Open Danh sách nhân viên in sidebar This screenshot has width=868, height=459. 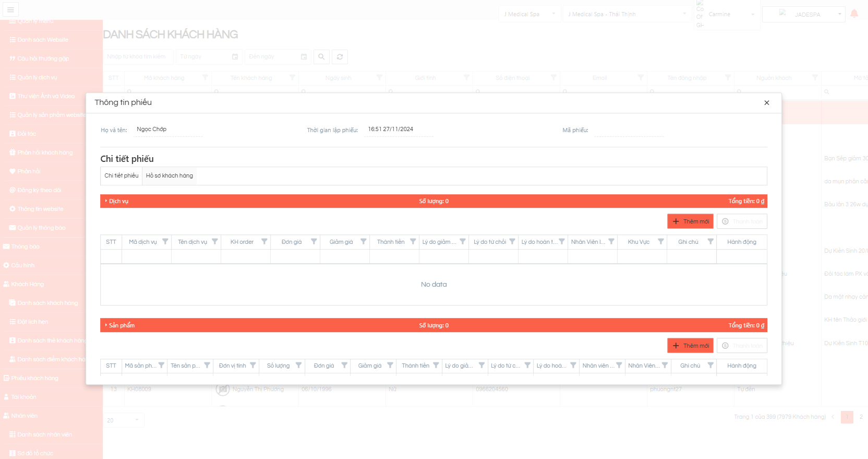44,434
